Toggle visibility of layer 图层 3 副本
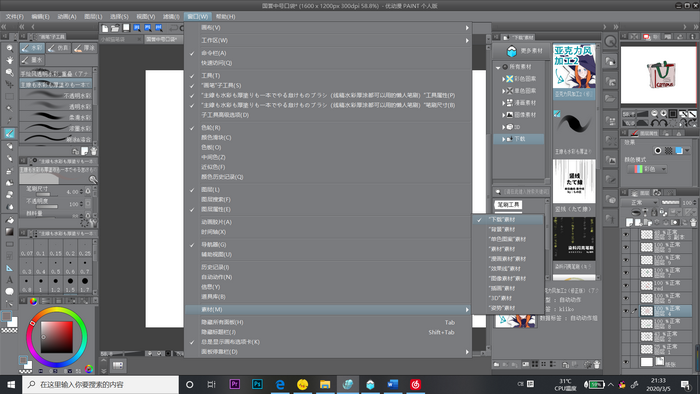This screenshot has height=394, width=700. coord(626,235)
